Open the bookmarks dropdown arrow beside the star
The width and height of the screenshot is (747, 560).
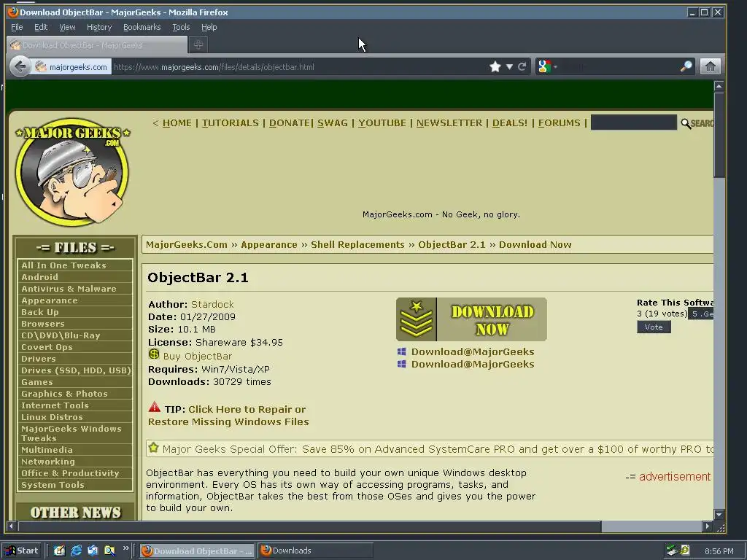pyautogui.click(x=509, y=66)
